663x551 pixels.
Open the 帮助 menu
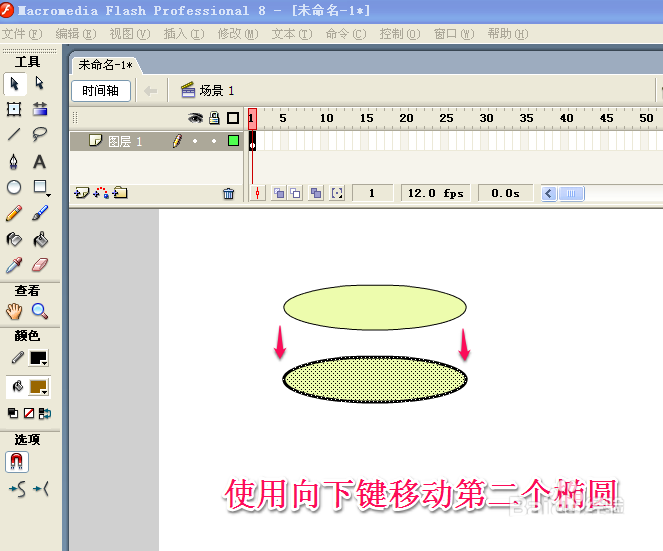point(508,33)
